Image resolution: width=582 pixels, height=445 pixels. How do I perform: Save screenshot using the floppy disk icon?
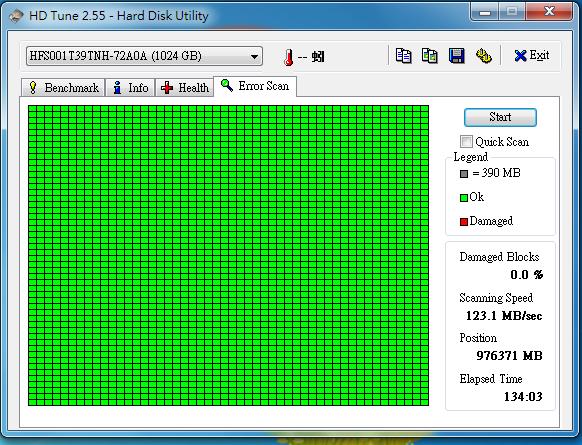tap(457, 56)
